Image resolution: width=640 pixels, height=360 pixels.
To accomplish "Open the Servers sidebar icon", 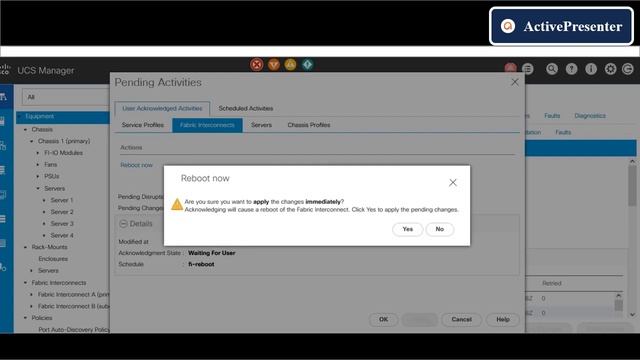I will click(x=2, y=121).
